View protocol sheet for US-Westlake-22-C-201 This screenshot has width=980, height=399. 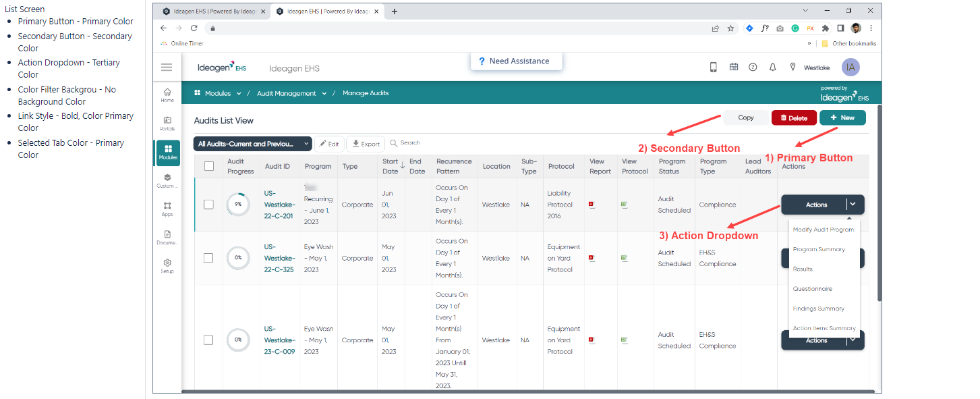coord(624,204)
